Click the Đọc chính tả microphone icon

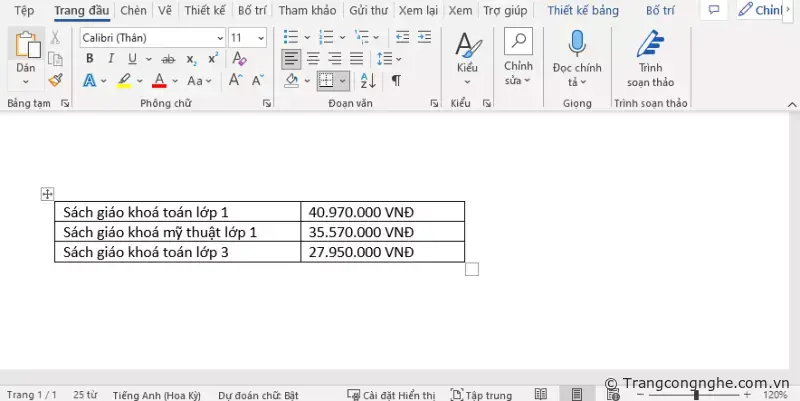pyautogui.click(x=577, y=43)
